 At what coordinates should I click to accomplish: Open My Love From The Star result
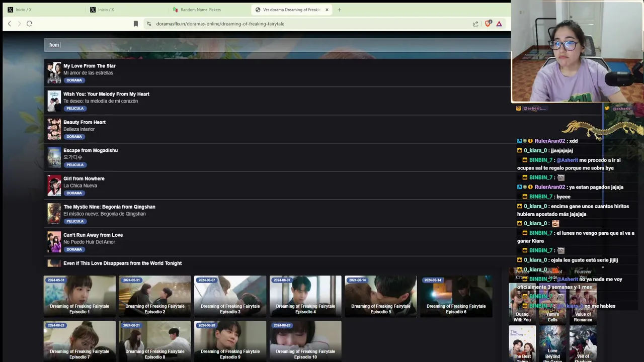(x=277, y=73)
